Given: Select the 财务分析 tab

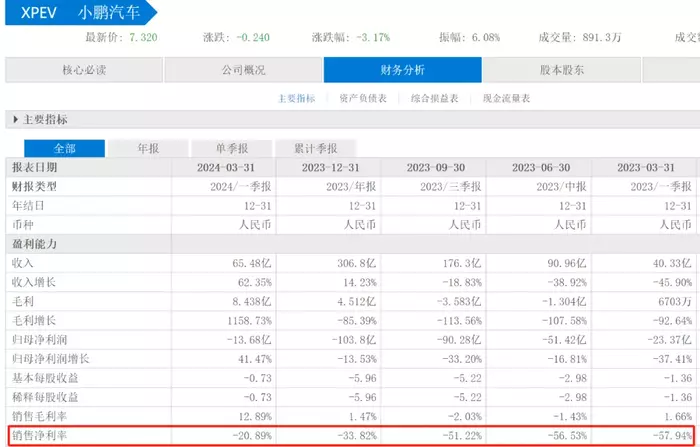Looking at the screenshot, I should (402, 71).
